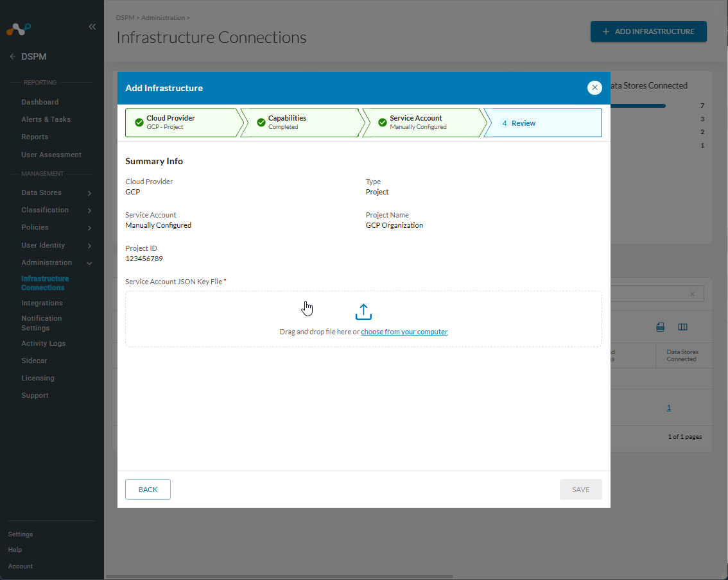
Task: Open Settings at sidebar bottom
Action: pyautogui.click(x=21, y=534)
